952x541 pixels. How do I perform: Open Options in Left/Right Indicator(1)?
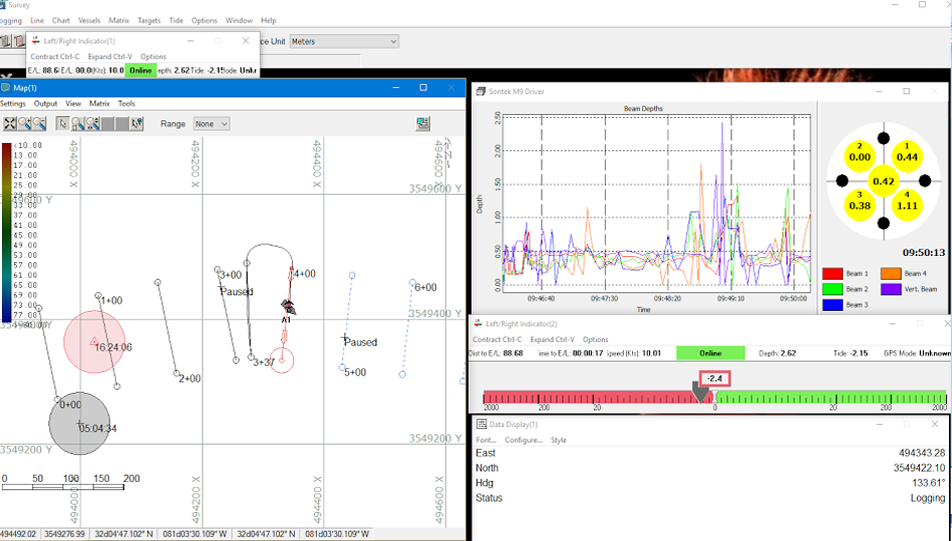point(153,56)
